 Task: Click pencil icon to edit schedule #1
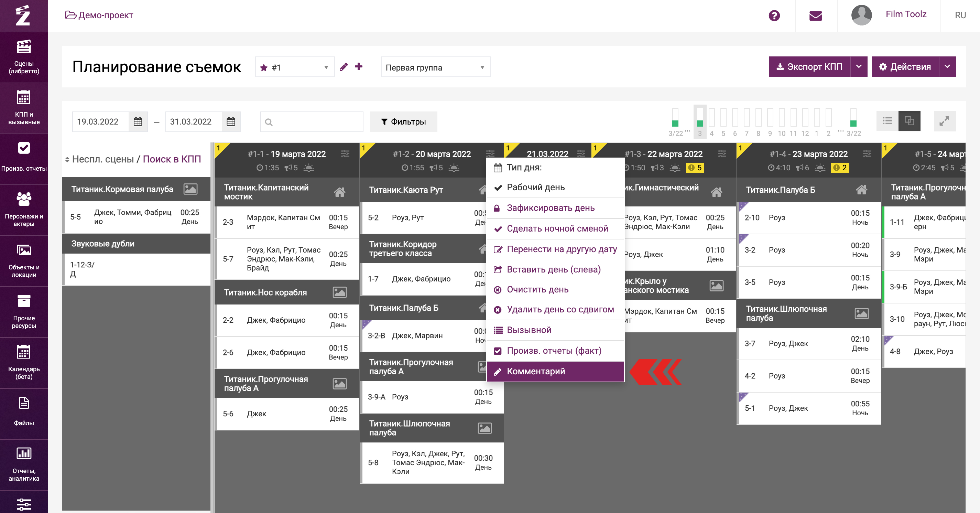(x=344, y=67)
